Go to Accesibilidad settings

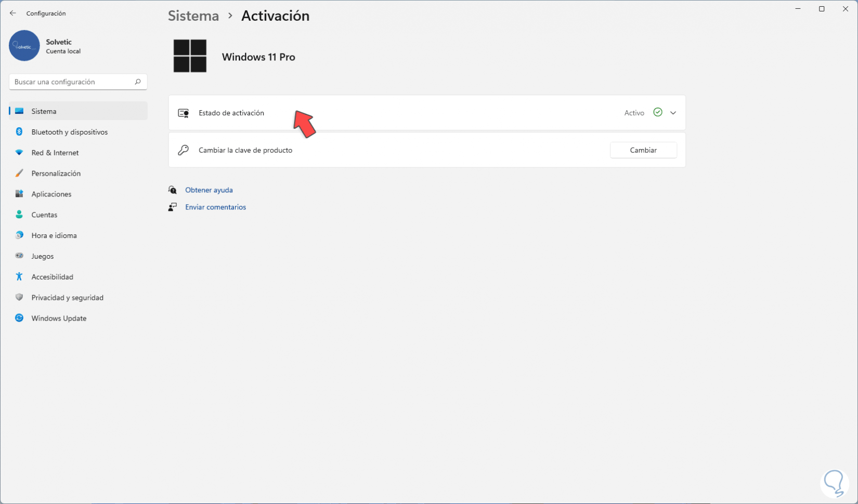point(79,277)
